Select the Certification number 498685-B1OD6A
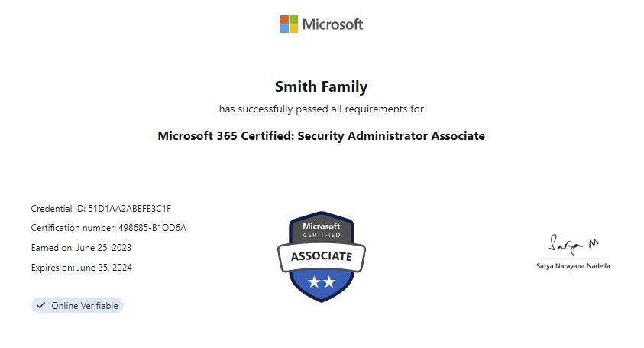Viewport: 644px width, 348px height. click(152, 227)
